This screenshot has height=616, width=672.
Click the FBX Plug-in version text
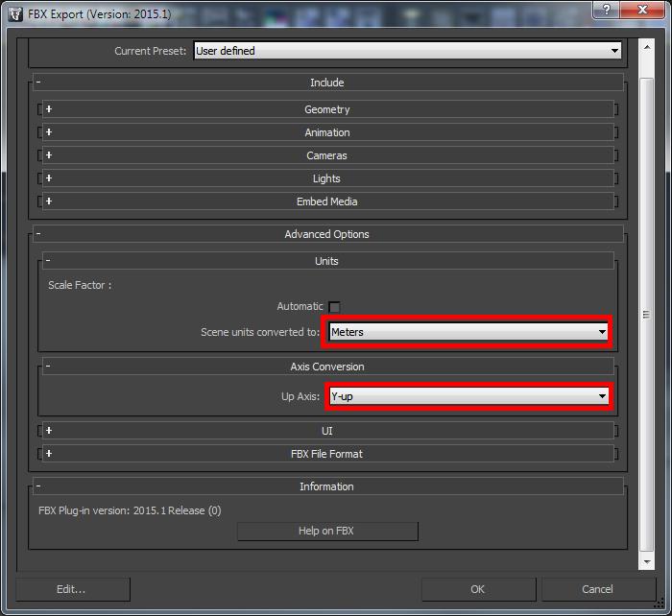pos(130,510)
